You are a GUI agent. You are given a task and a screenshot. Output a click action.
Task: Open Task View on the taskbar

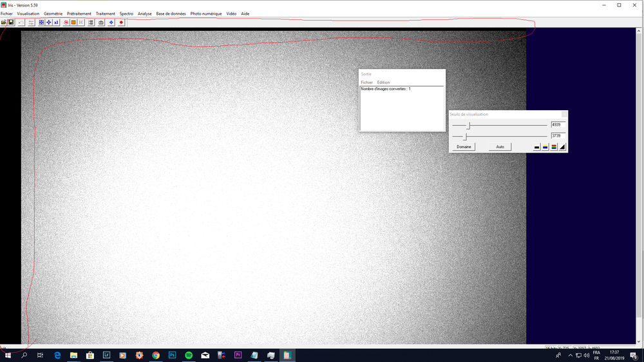[x=40, y=356]
